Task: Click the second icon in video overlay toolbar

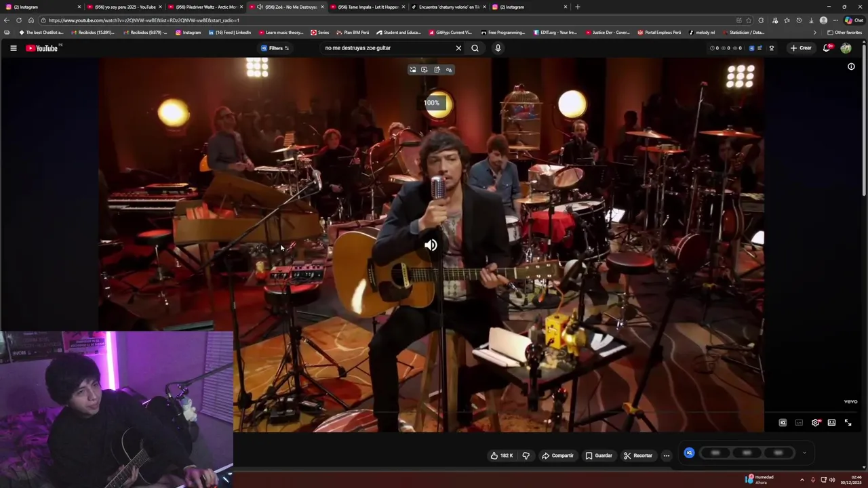Action: point(425,70)
